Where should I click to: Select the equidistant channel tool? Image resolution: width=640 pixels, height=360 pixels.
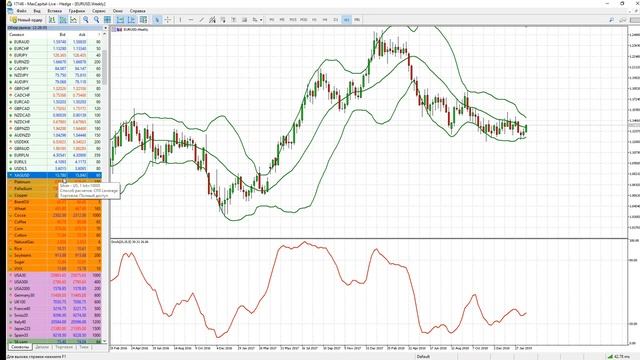pyautogui.click(x=212, y=20)
